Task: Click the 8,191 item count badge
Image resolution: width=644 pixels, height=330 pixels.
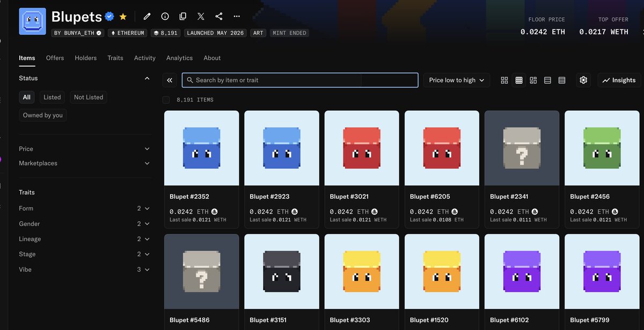Action: [166, 33]
